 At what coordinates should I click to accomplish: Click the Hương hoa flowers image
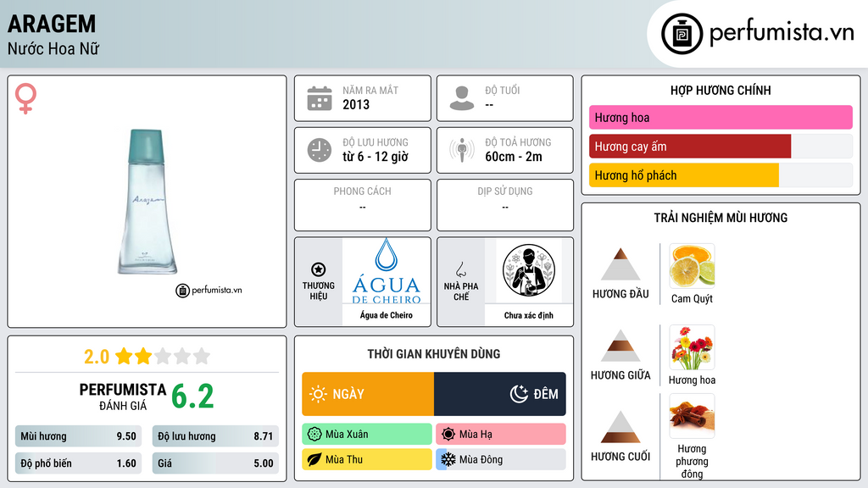pyautogui.click(x=692, y=347)
